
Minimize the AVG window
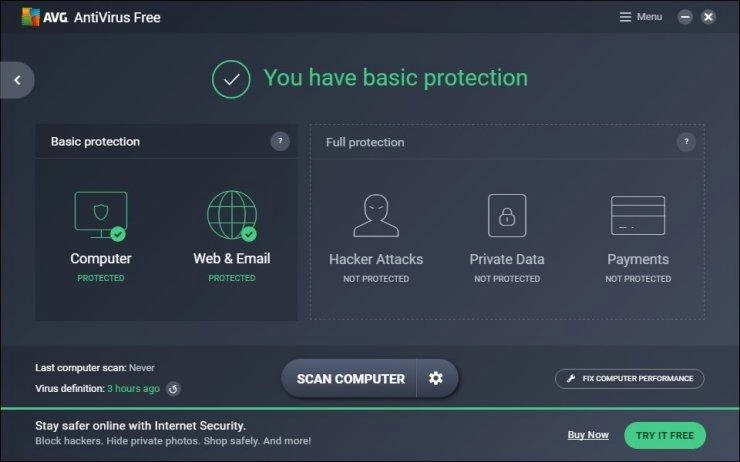pyautogui.click(x=685, y=17)
